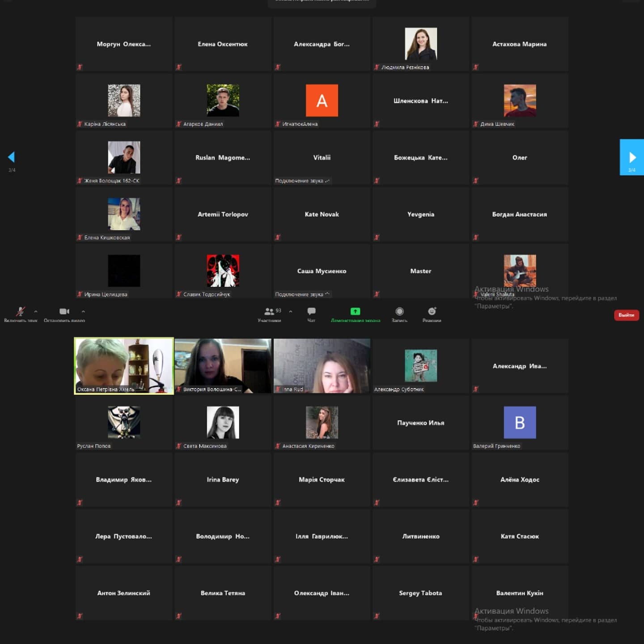Select the Kate Novak participant tile
The width and height of the screenshot is (644, 644).
click(x=322, y=214)
